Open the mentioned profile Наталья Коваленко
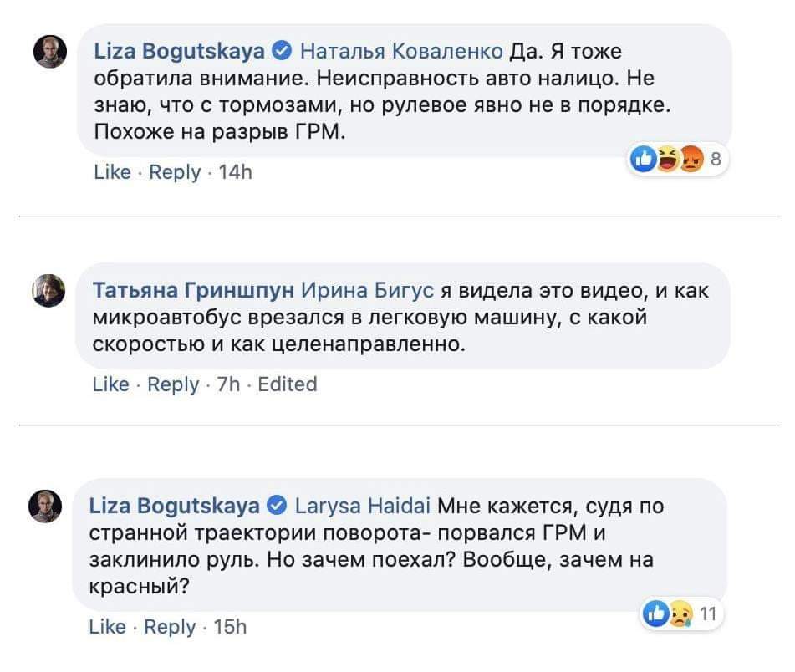 click(400, 52)
